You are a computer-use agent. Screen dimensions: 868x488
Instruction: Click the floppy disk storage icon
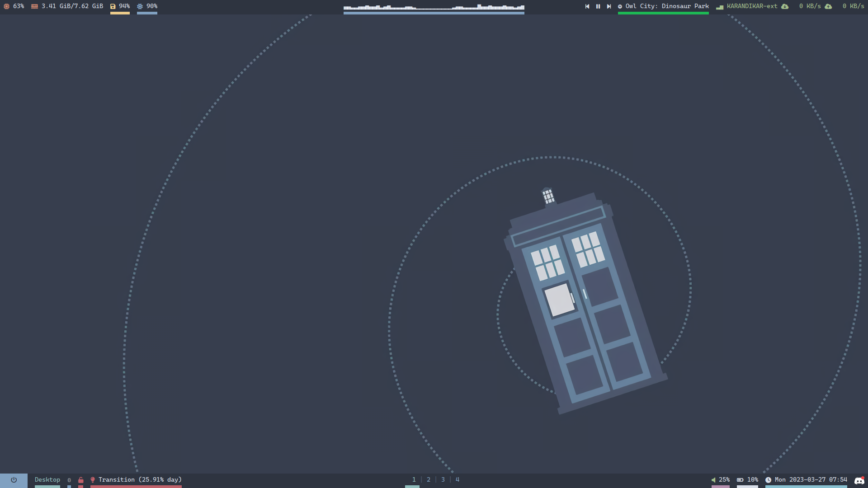113,6
